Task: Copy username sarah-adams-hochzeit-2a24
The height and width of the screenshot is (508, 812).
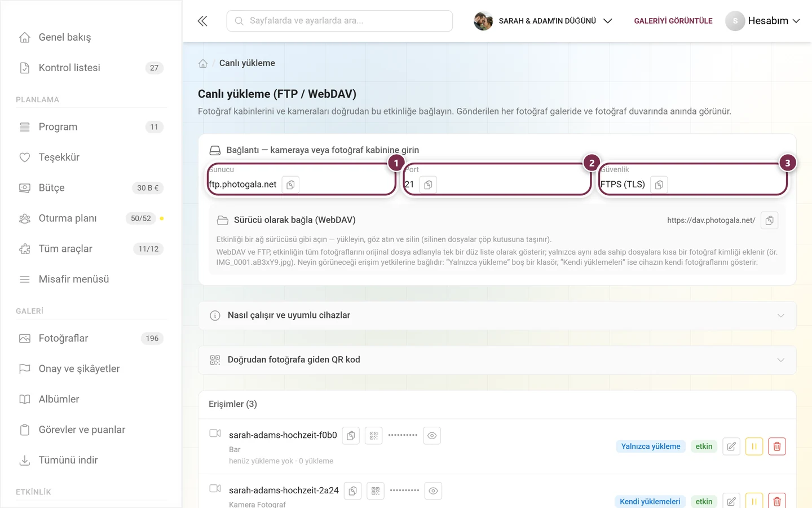Action: pyautogui.click(x=352, y=491)
